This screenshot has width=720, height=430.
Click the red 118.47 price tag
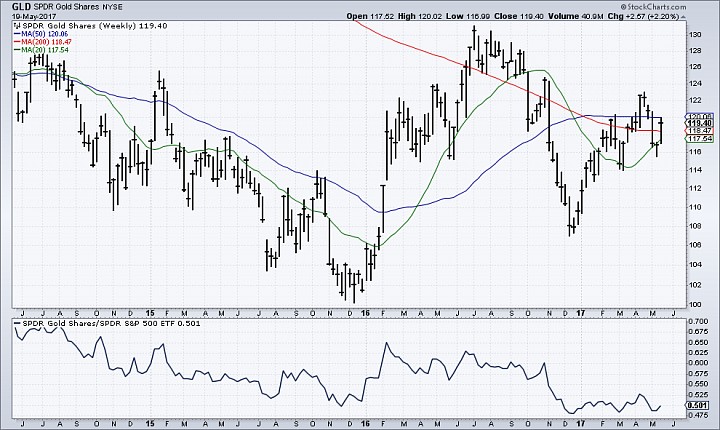click(699, 131)
